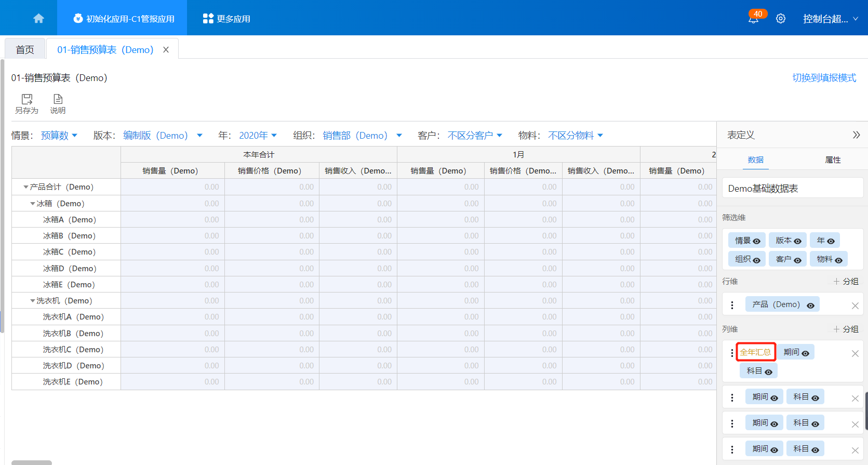Toggle visibility eye on 情景 filter tag
Screen dimensions: 868x465
pos(757,241)
